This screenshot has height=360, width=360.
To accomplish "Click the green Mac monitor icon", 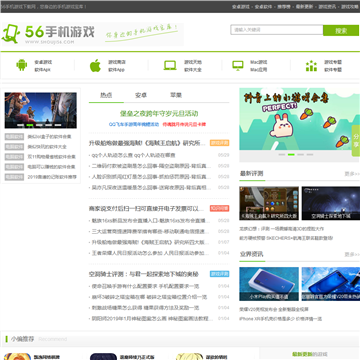I will (x=238, y=65).
